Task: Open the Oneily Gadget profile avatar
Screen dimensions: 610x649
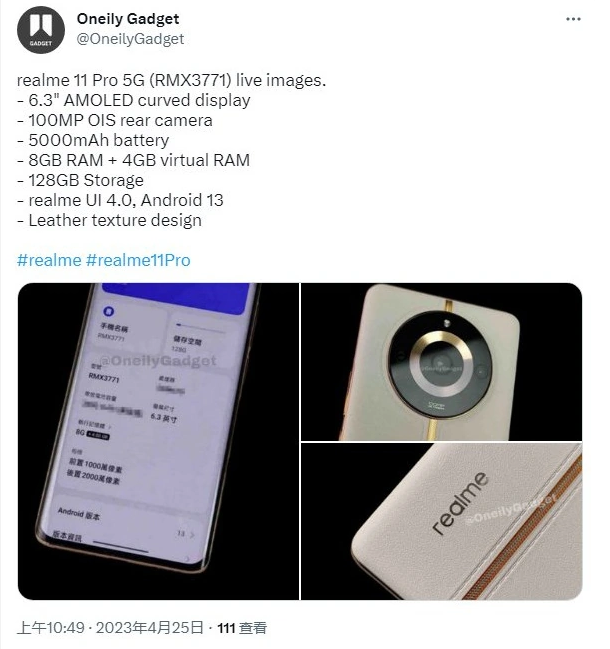Action: pos(41,30)
